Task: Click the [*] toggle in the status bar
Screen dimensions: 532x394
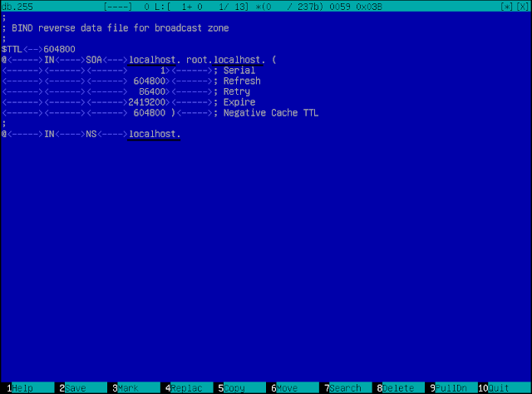Action: (x=507, y=7)
